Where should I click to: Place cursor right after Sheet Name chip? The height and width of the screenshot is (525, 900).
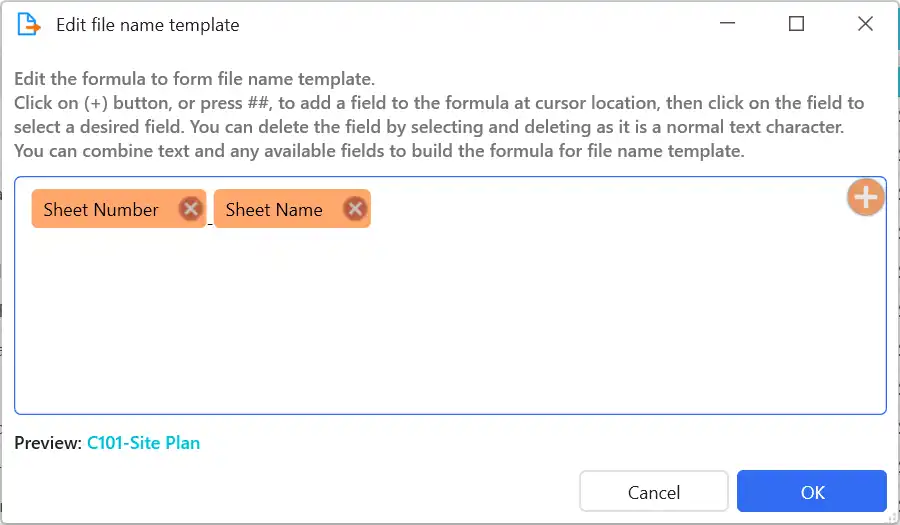373,209
